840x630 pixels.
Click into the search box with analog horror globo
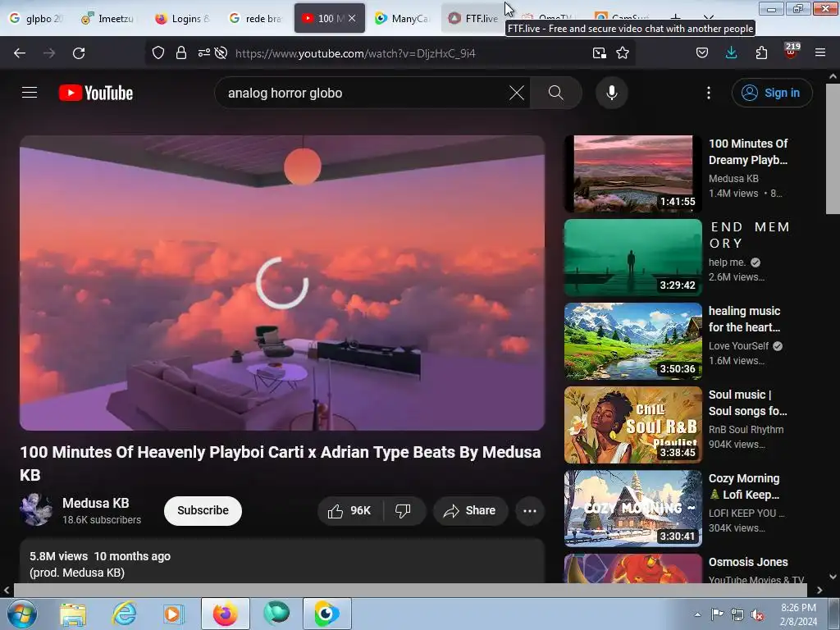(x=364, y=93)
